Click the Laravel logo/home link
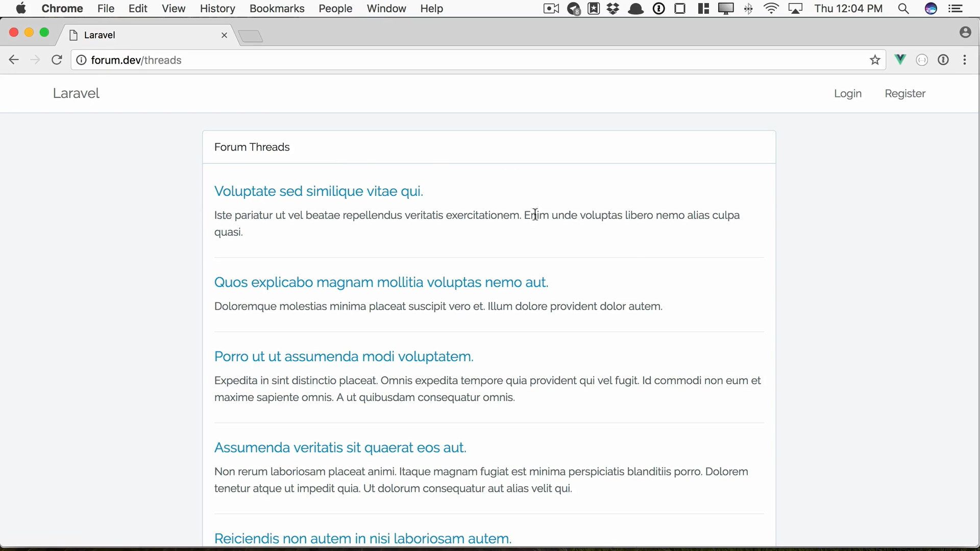The width and height of the screenshot is (980, 551). (76, 93)
